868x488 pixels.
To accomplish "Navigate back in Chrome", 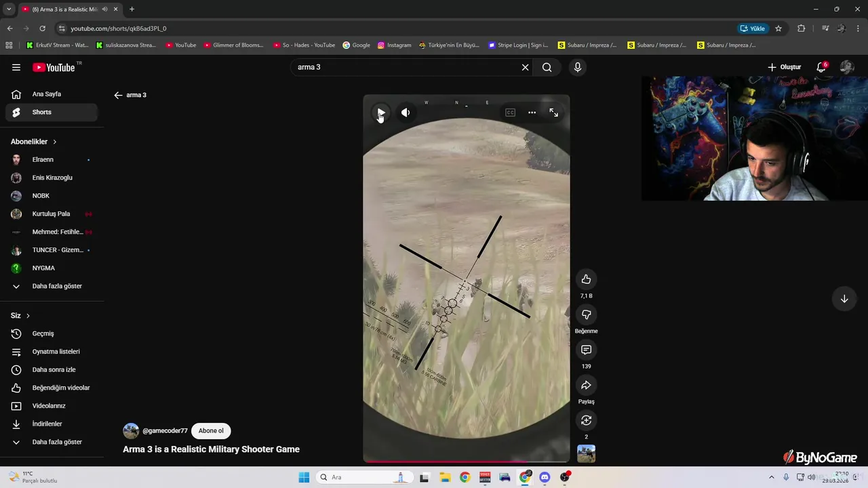I will click(x=9, y=28).
